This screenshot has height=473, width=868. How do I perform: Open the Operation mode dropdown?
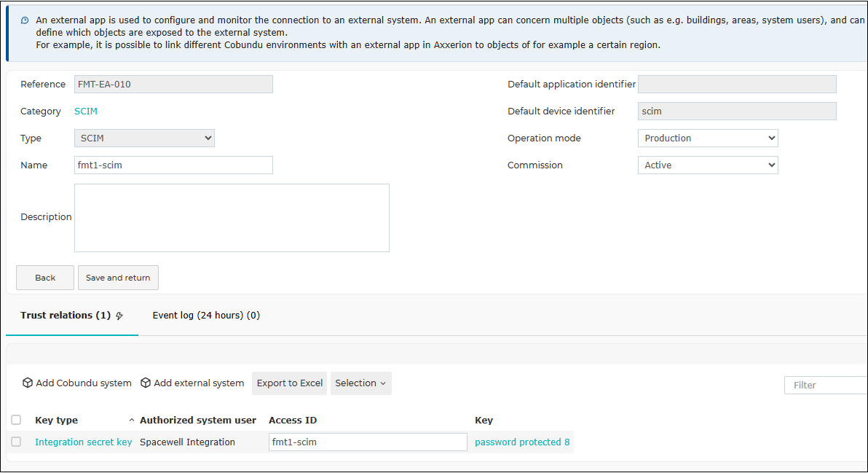click(708, 138)
